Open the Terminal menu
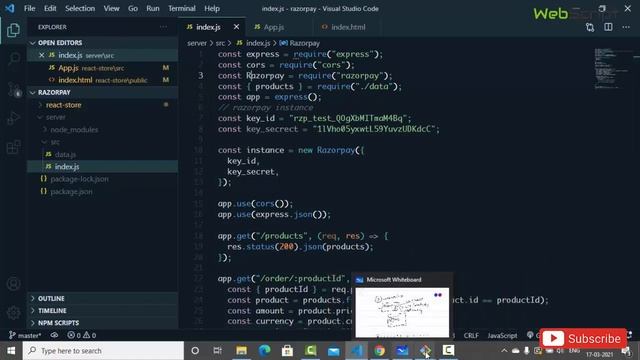The image size is (640, 360). [182, 8]
